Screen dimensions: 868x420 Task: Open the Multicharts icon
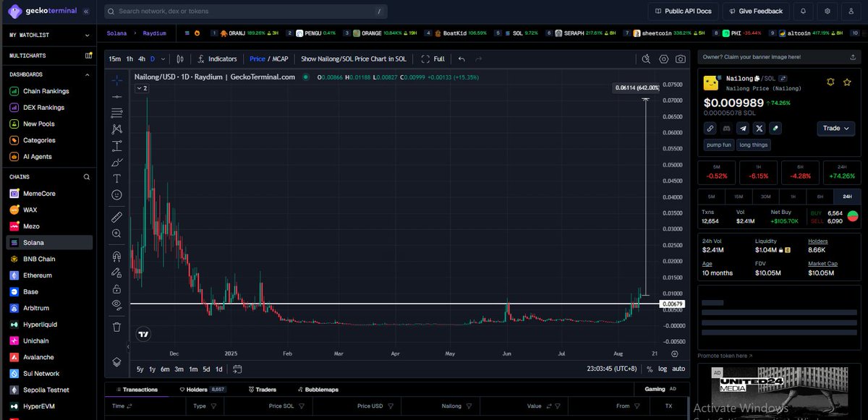click(x=88, y=55)
